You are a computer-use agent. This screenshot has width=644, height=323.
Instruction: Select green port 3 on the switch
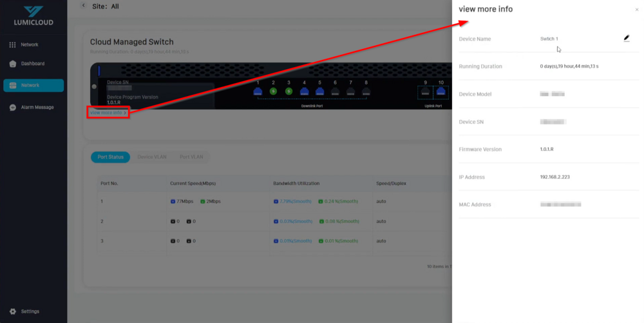pyautogui.click(x=289, y=92)
